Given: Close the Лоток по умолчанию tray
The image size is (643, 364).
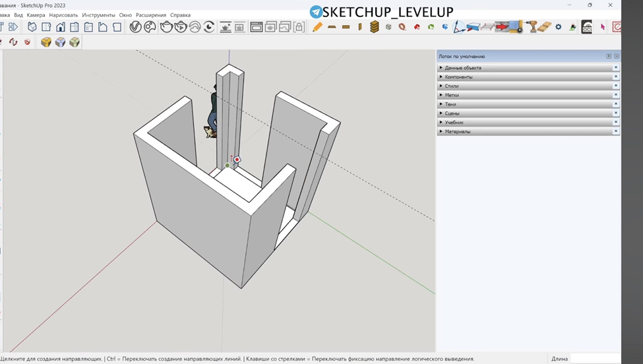Looking at the screenshot, I should [617, 56].
